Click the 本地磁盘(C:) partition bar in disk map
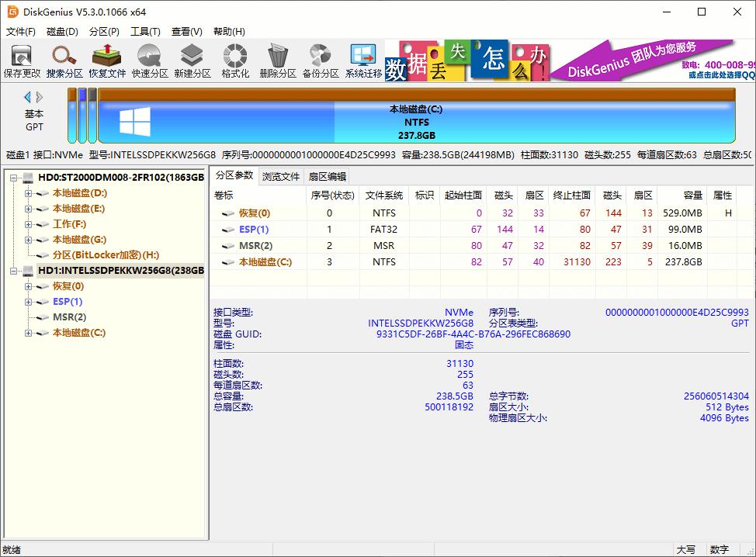 coord(416,122)
